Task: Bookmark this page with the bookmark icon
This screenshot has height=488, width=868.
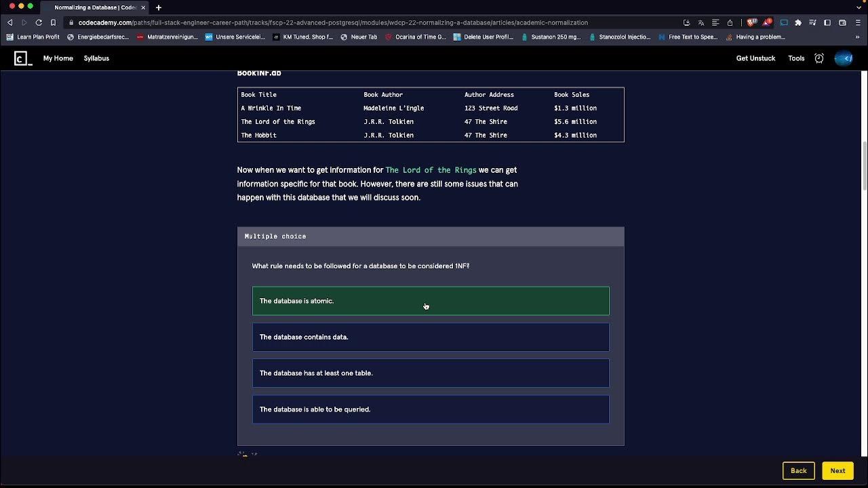Action: pos(53,22)
